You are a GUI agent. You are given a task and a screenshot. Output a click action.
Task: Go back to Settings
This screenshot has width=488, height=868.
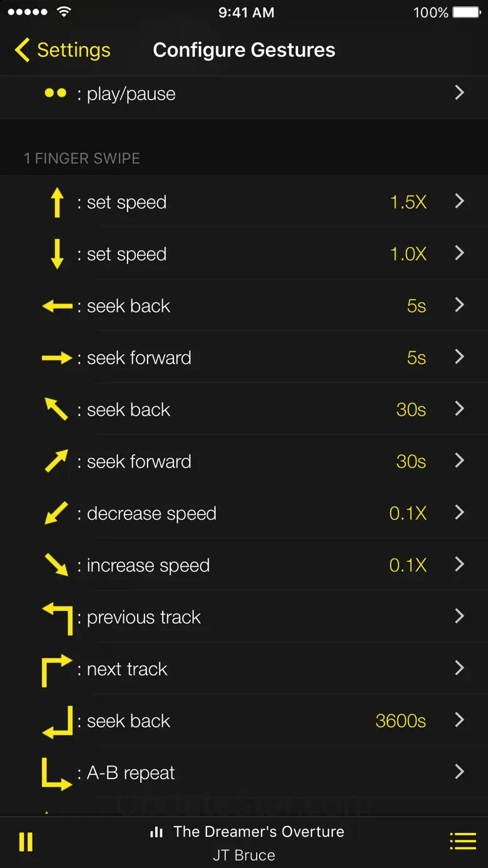63,50
